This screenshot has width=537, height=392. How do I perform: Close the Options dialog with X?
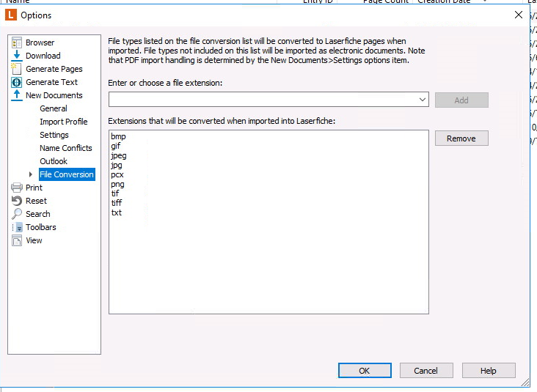(x=519, y=15)
